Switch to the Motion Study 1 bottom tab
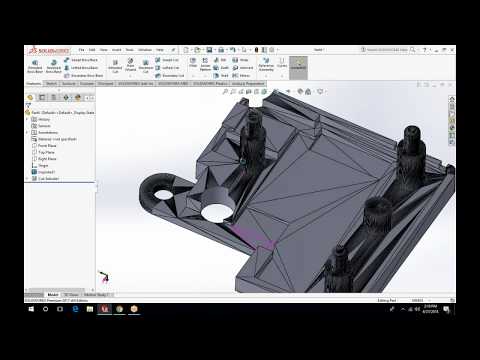 pos(96,295)
